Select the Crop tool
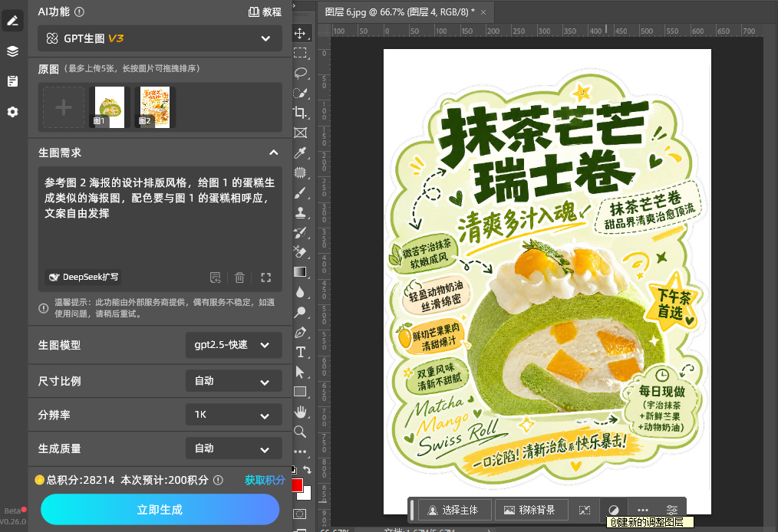 [x=300, y=113]
